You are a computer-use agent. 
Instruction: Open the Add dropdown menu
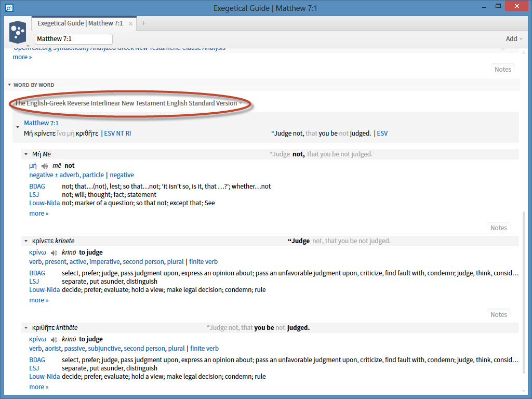514,38
